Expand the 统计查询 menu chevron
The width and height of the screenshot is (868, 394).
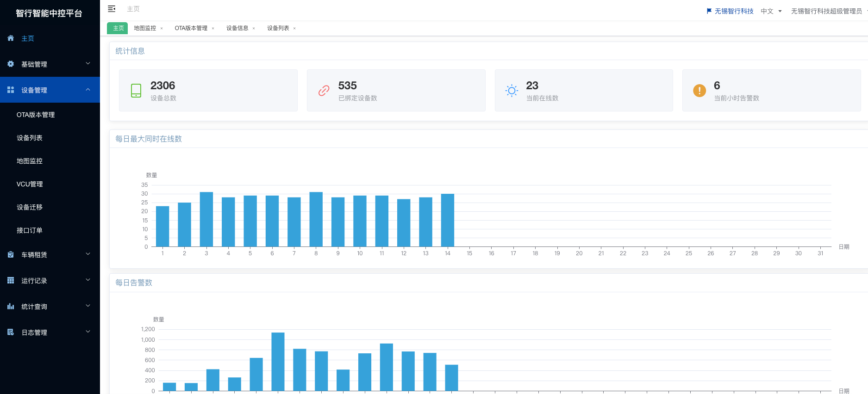pyautogui.click(x=88, y=306)
